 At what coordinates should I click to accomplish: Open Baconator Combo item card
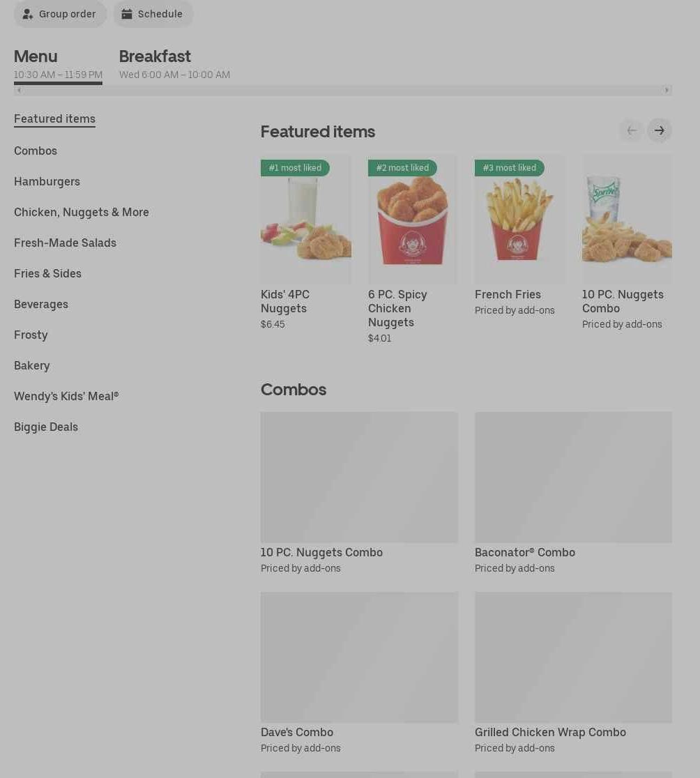click(573, 493)
